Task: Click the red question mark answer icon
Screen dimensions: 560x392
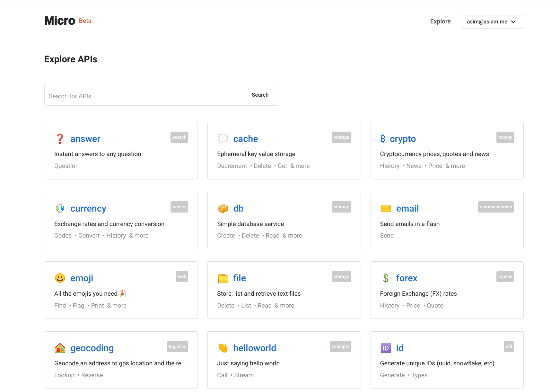Action: point(60,139)
